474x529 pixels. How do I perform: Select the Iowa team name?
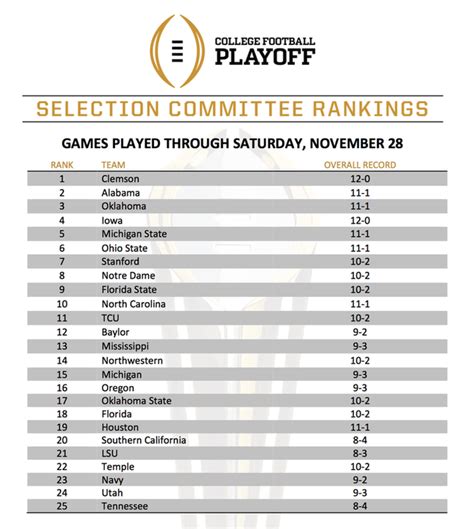click(112, 221)
